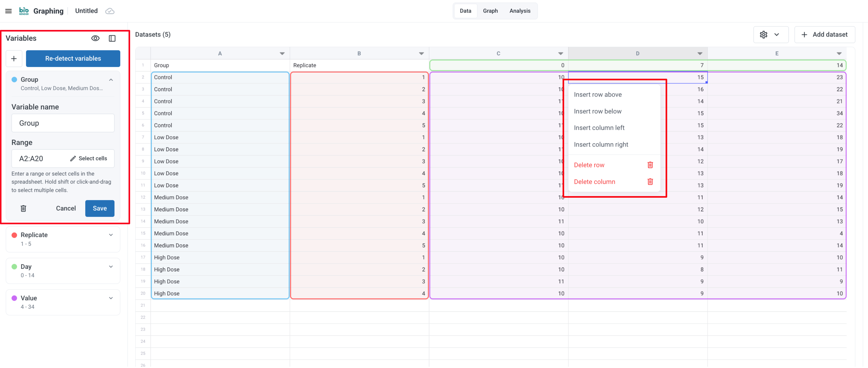Save the Group variable
Screen dimensions: 868x368
tap(100, 209)
